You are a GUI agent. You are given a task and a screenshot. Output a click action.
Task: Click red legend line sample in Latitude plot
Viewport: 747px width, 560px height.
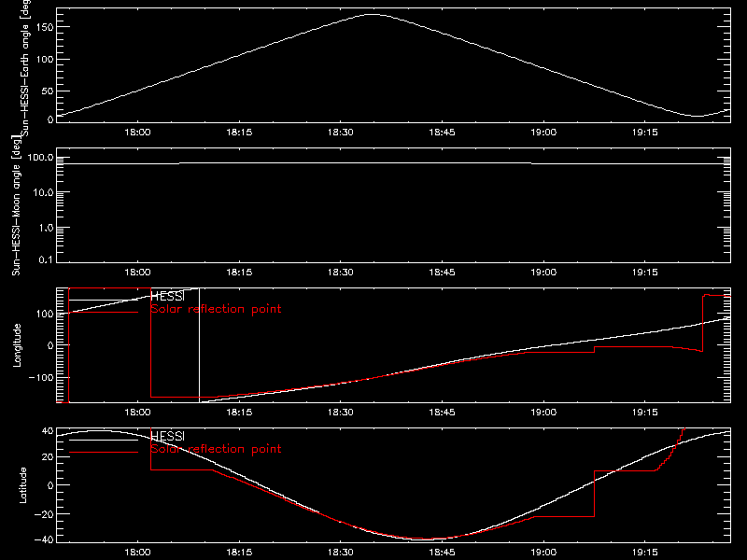tap(104, 452)
